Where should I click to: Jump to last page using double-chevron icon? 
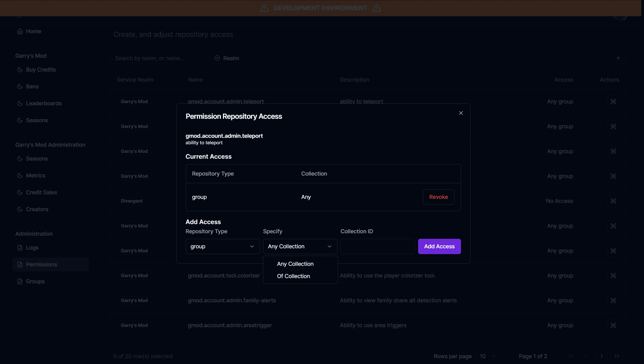pyautogui.click(x=617, y=356)
